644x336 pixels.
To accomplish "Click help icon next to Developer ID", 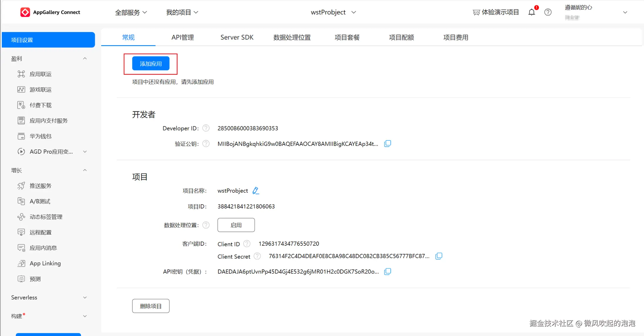I will 206,128.
